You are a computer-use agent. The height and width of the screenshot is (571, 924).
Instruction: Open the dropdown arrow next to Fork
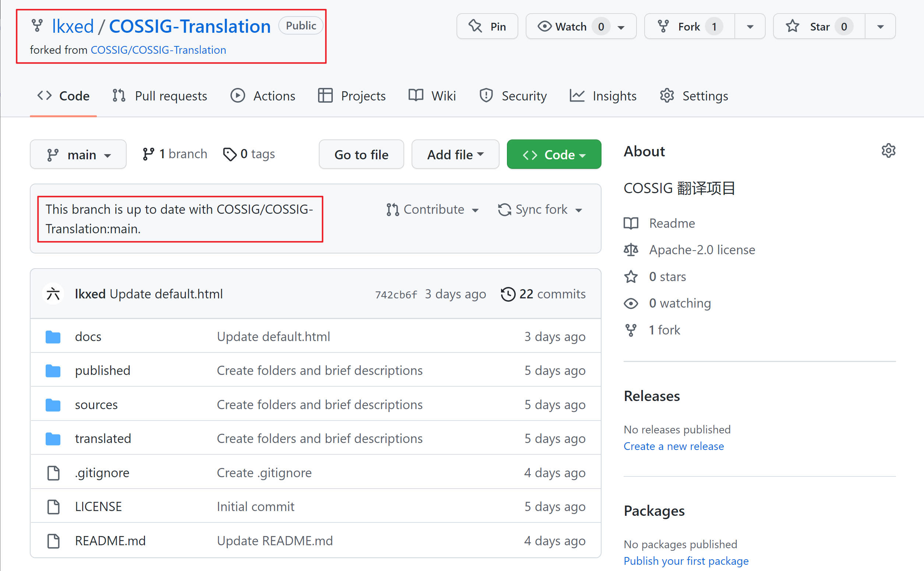[750, 27]
